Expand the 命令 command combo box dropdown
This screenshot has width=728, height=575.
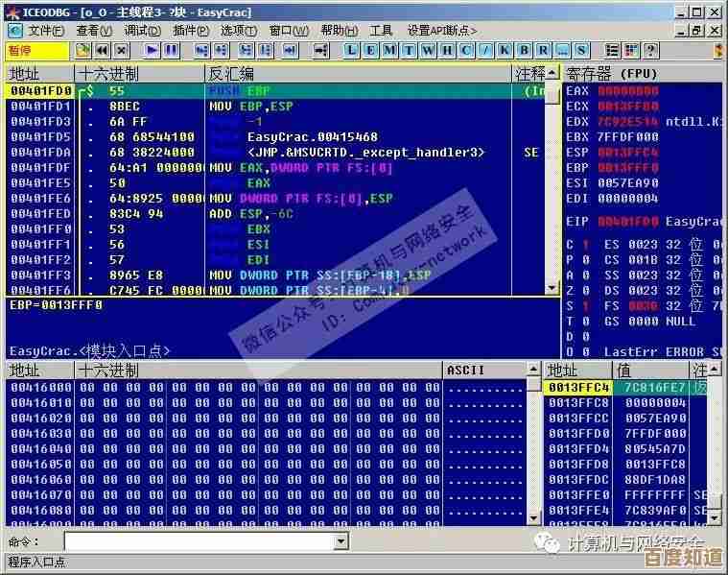click(x=341, y=542)
